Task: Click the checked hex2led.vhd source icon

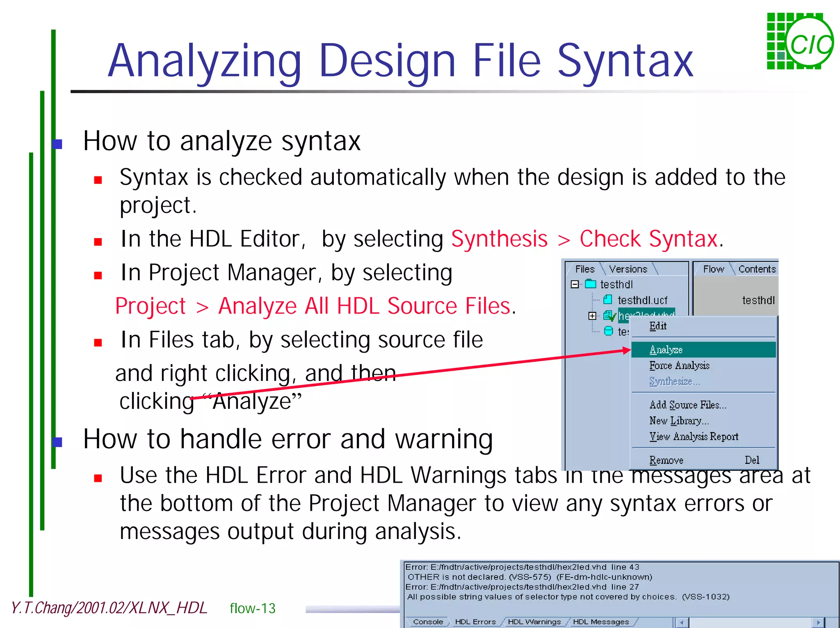Action: pos(609,316)
